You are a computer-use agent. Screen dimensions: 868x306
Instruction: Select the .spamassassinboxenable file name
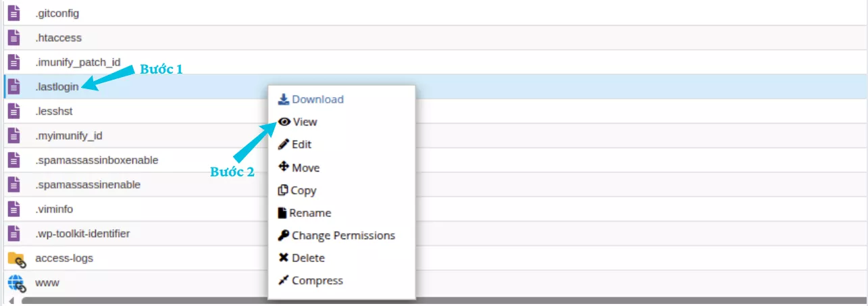[97, 160]
